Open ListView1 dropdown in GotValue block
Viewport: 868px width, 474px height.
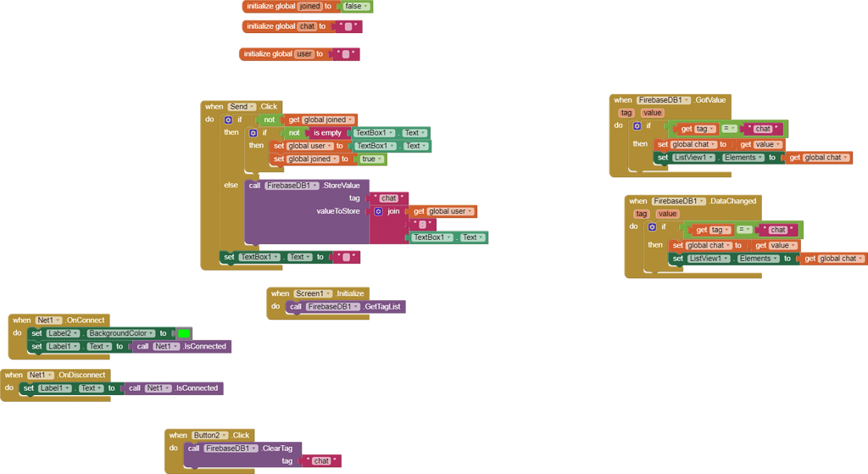pyautogui.click(x=693, y=158)
